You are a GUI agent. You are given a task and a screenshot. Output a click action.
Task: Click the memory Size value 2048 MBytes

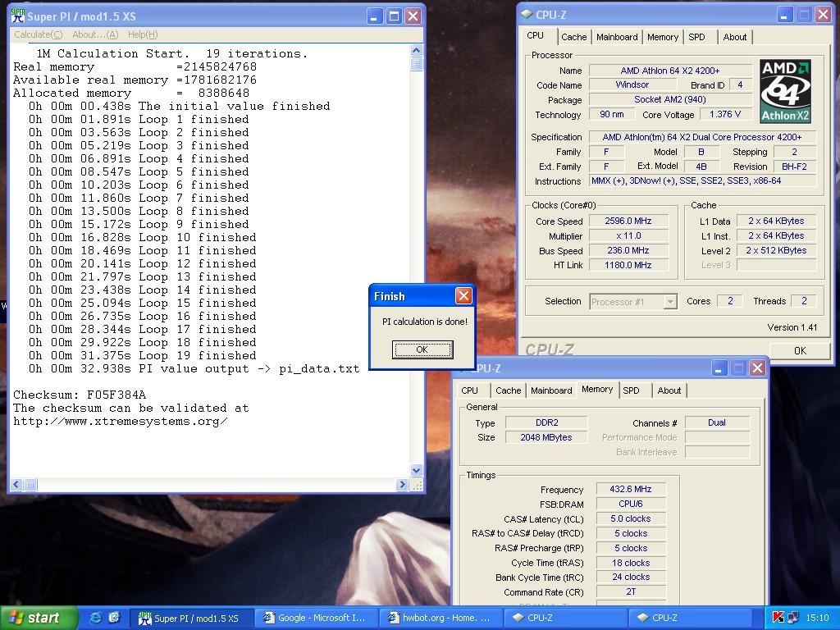[546, 437]
